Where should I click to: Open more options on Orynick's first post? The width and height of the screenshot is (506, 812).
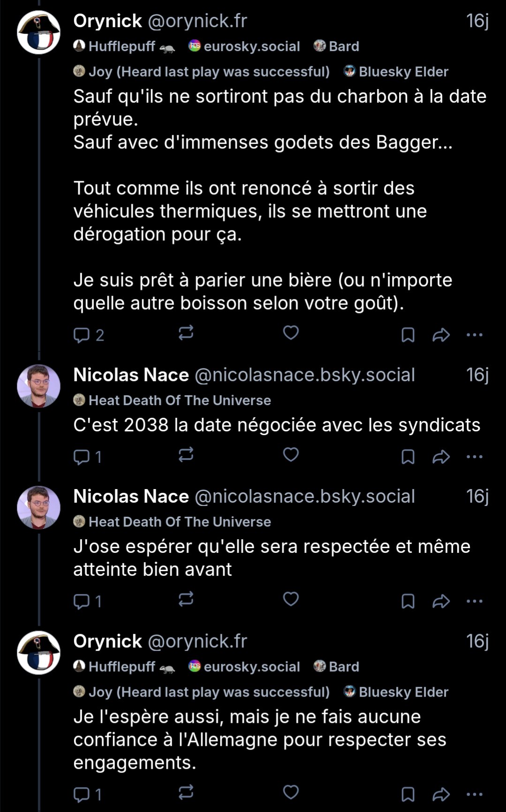point(475,335)
